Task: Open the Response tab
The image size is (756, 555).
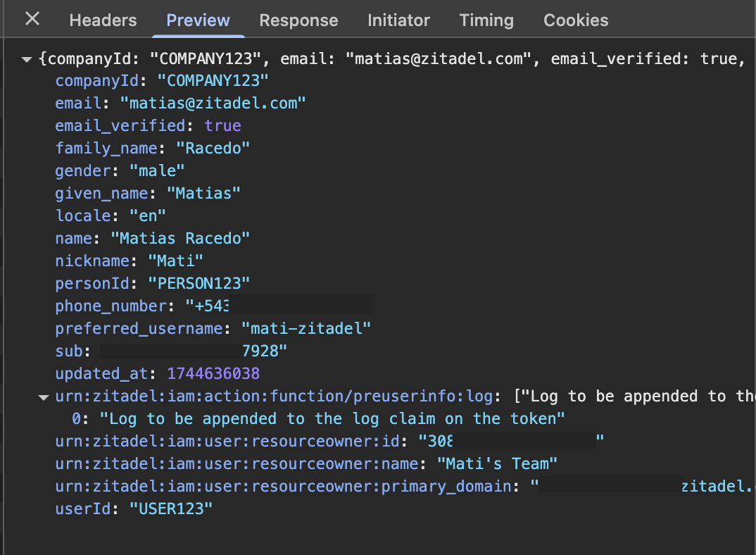Action: 298,20
